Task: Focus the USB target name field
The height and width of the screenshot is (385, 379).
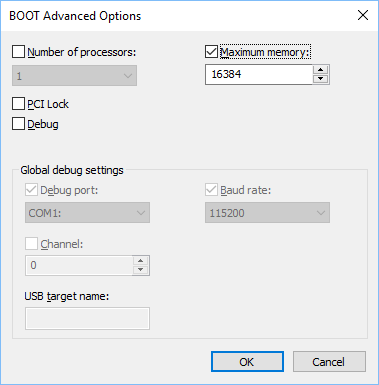Action: point(87,318)
